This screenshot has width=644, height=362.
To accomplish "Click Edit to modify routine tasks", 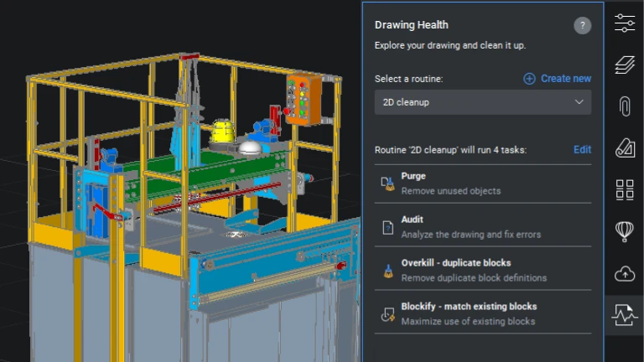I will [582, 150].
